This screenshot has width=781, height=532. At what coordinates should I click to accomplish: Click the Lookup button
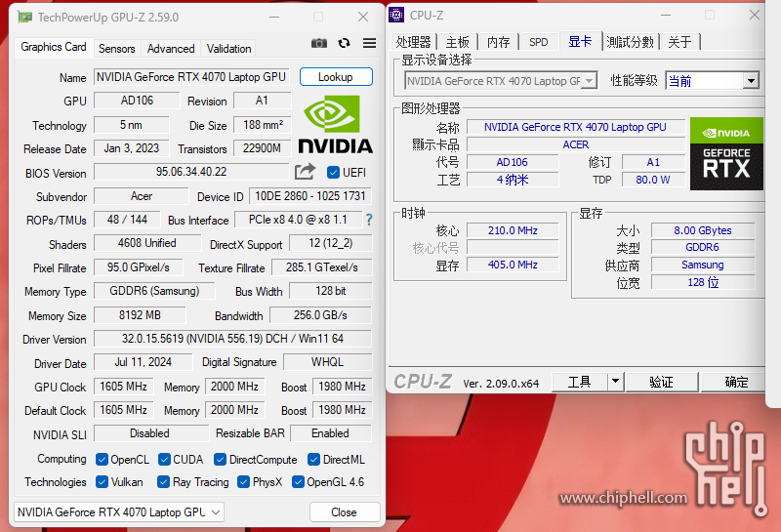(335, 77)
